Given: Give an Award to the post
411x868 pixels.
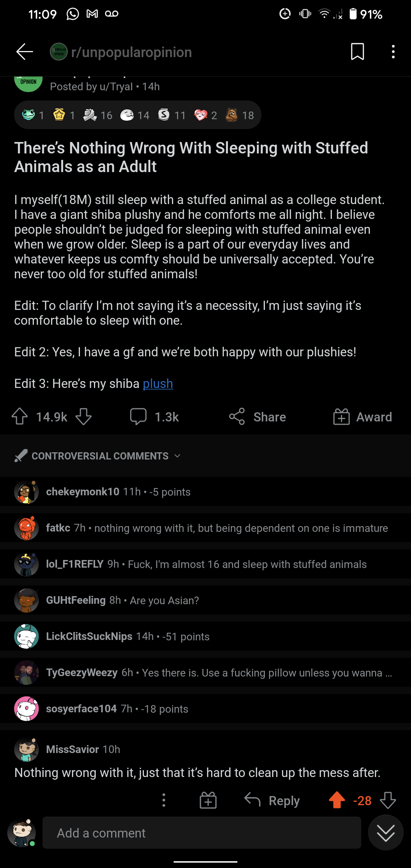Looking at the screenshot, I should coord(363,417).
